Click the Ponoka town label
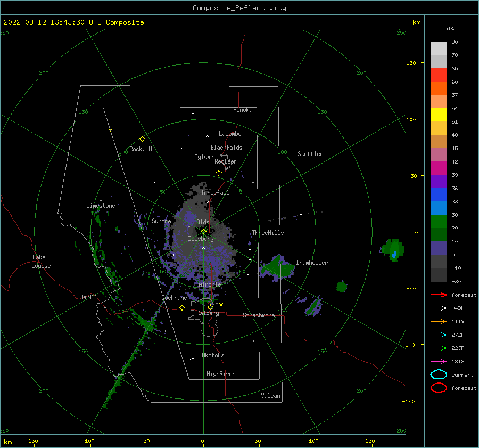The image size is (479, 448). (x=243, y=110)
